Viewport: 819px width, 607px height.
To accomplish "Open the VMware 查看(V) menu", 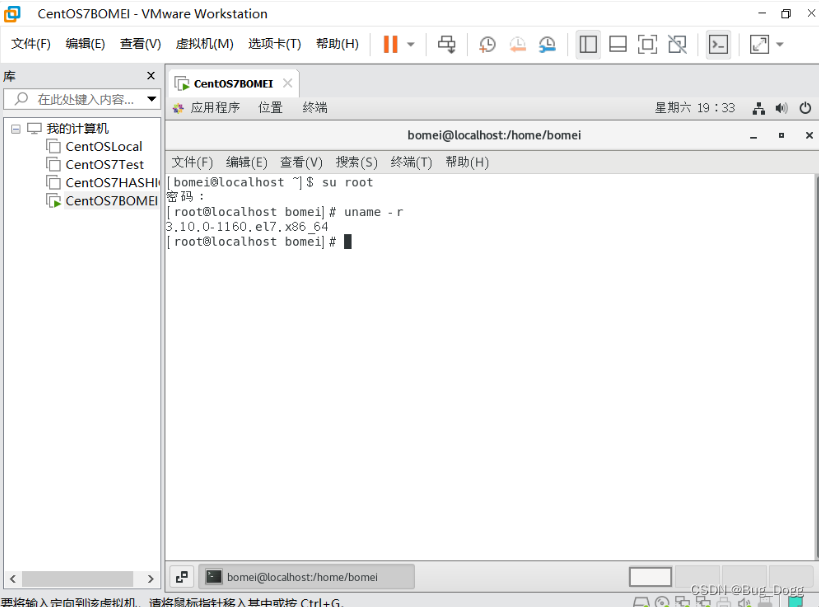I will (x=141, y=44).
